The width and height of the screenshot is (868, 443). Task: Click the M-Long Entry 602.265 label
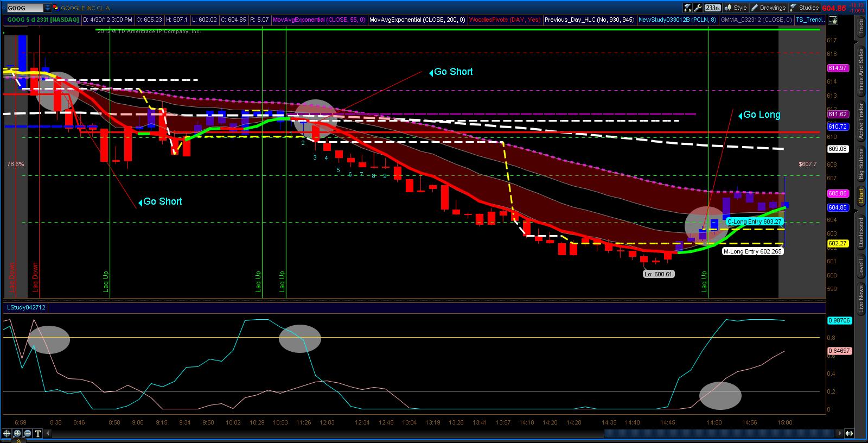pos(752,251)
